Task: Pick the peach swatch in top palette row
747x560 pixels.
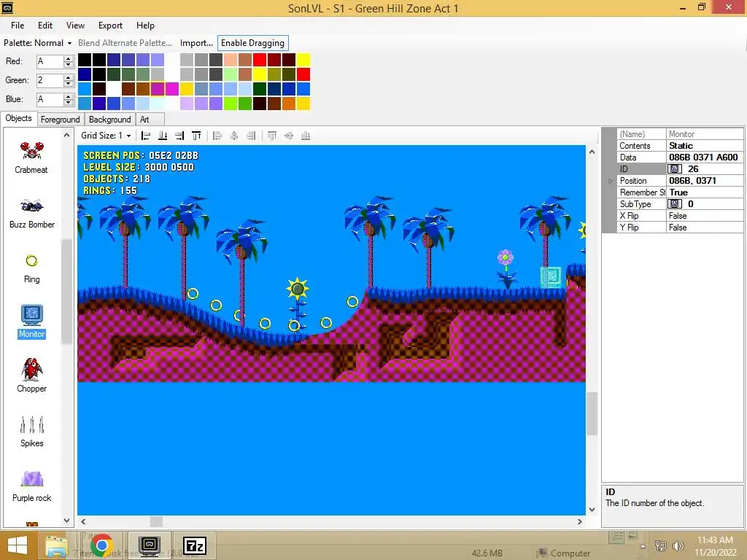Action: [x=231, y=60]
